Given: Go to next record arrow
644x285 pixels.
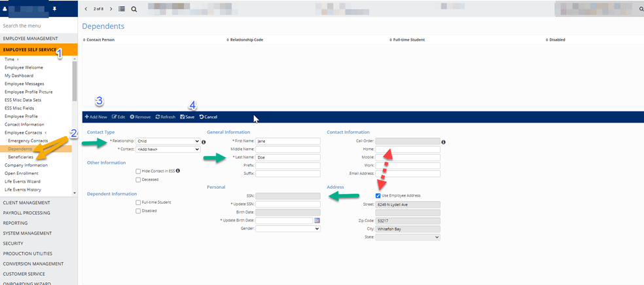Looking at the screenshot, I should click(x=111, y=9).
